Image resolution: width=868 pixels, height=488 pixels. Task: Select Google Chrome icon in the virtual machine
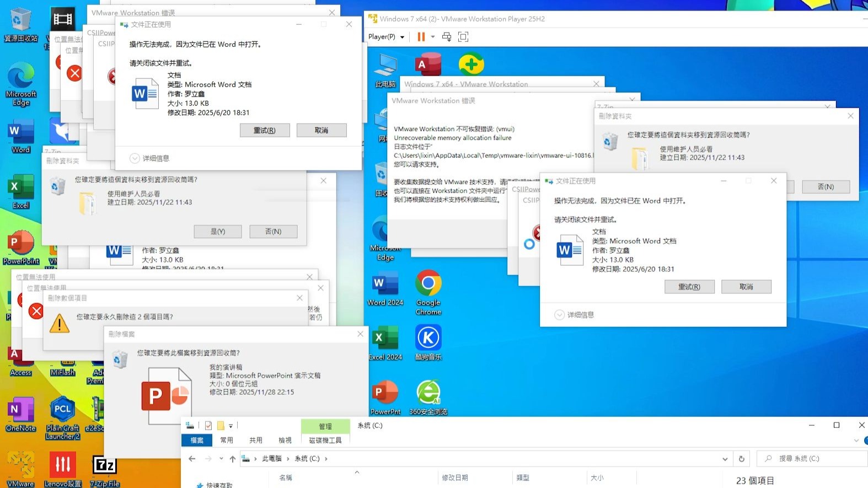click(428, 293)
